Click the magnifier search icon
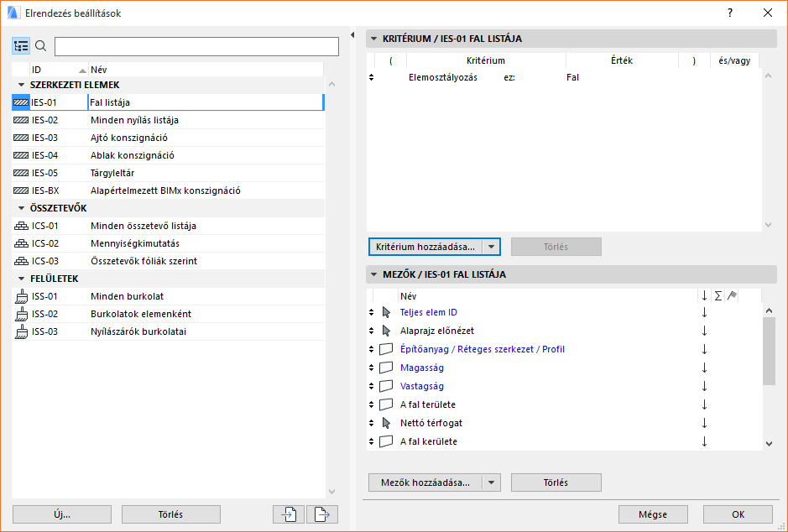 40,46
